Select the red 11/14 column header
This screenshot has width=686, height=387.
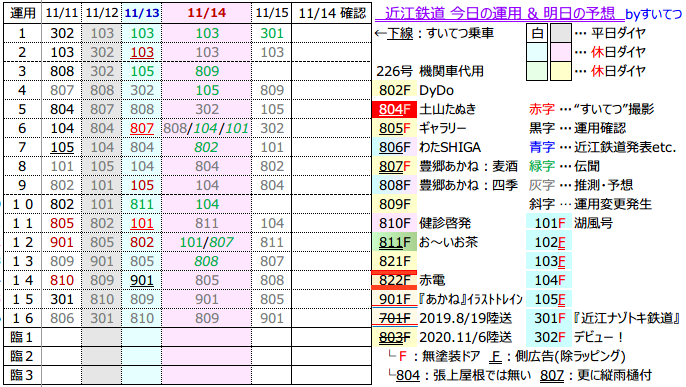pyautogui.click(x=206, y=13)
